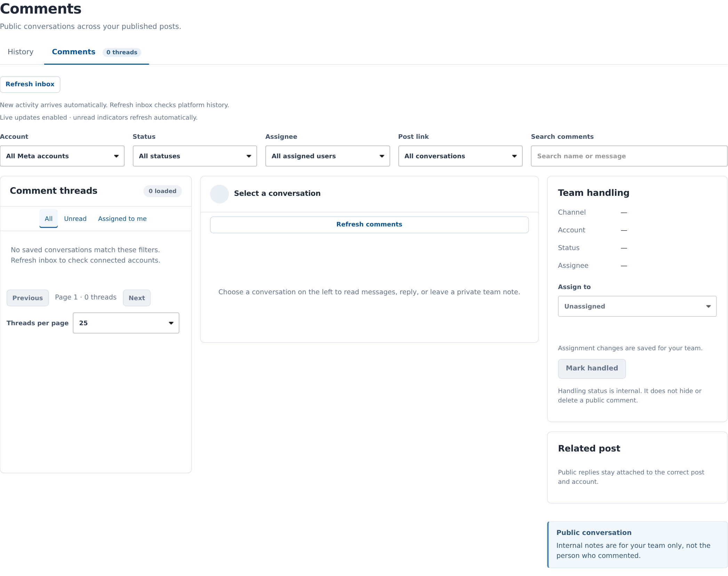Click the Page 1 · 0 threads text

click(86, 297)
